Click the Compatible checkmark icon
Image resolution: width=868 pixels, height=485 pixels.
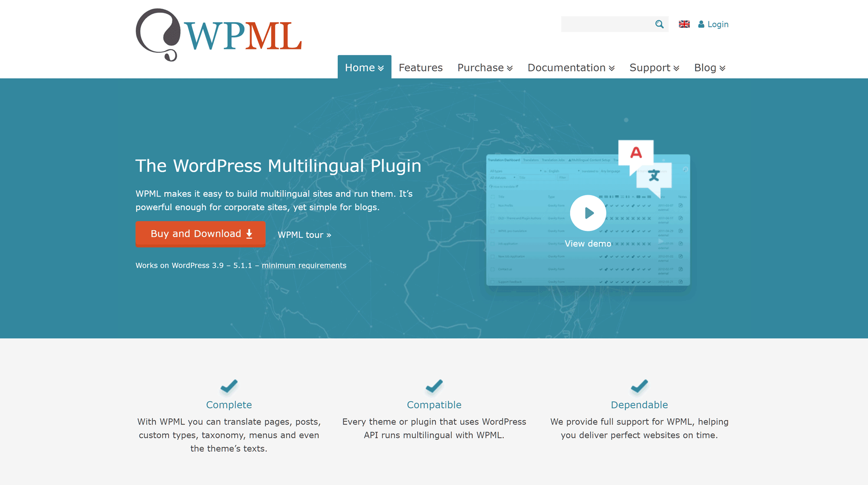coord(434,386)
